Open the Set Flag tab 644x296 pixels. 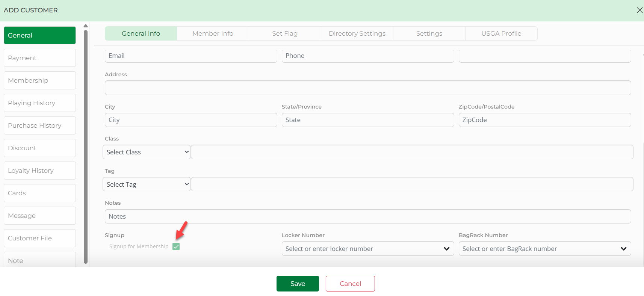click(285, 33)
